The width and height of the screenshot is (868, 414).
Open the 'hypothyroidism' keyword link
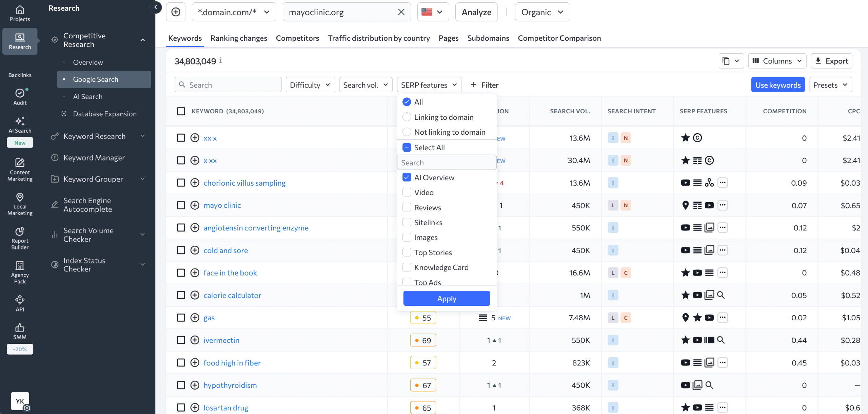(230, 385)
